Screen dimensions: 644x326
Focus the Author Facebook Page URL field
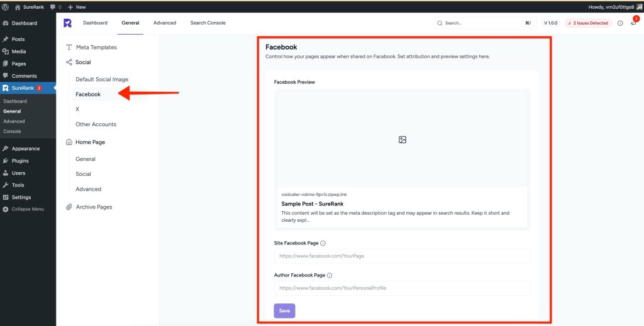[402, 288]
